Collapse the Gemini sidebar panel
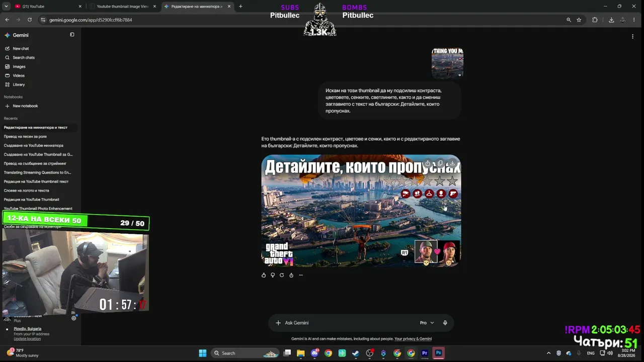This screenshot has width=644, height=362. 72,35
